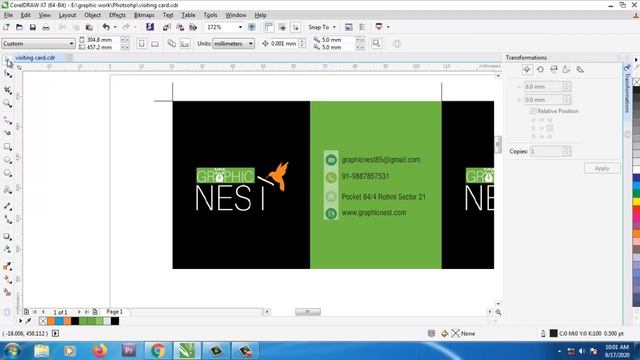
Task: Select the Text tool in the toolbox
Action: pos(7,190)
